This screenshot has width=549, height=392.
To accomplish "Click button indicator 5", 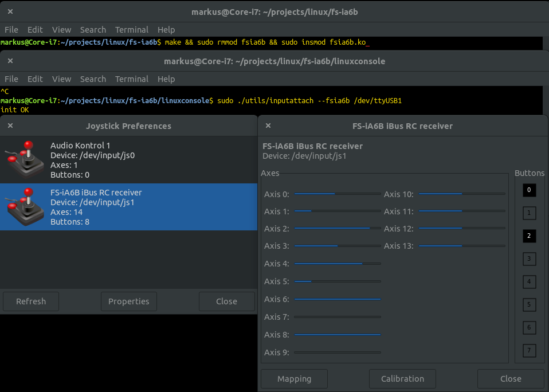I will coord(529,304).
